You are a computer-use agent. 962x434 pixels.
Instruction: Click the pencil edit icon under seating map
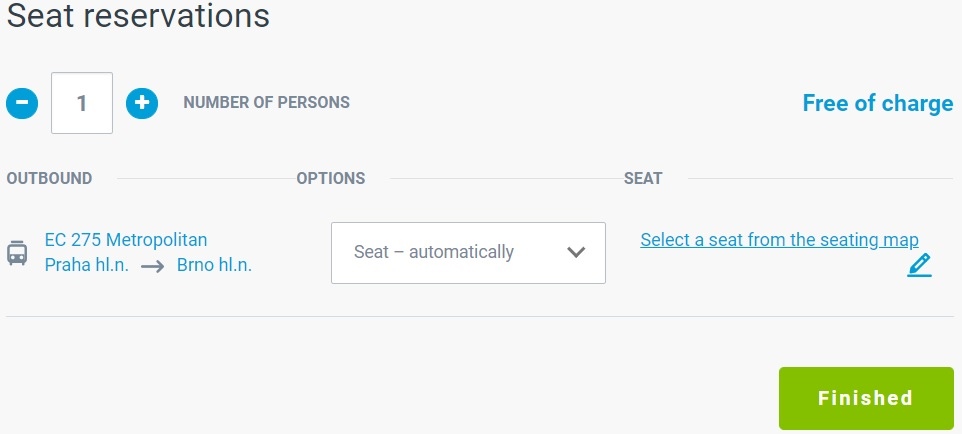point(919,265)
